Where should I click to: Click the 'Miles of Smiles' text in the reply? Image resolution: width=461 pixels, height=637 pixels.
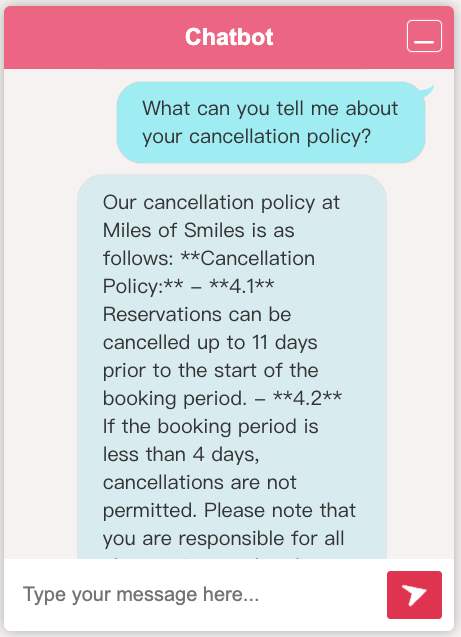coord(175,230)
